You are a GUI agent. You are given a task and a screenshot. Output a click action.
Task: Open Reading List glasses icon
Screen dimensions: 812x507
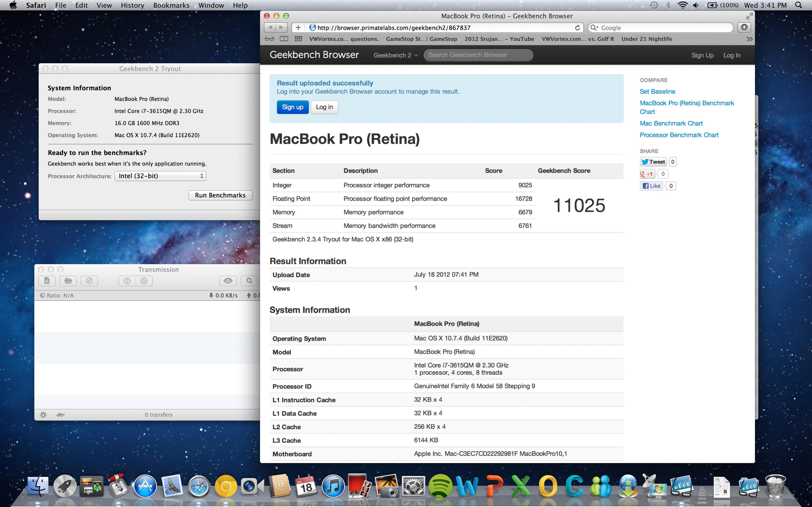point(270,39)
